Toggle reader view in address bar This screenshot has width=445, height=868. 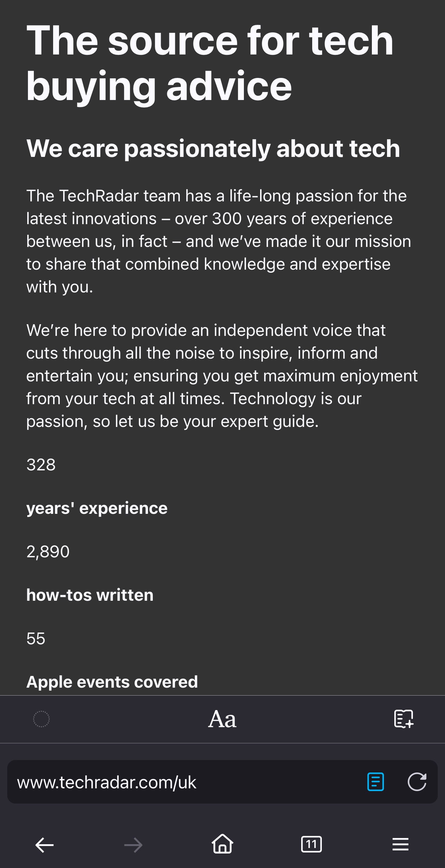376,782
